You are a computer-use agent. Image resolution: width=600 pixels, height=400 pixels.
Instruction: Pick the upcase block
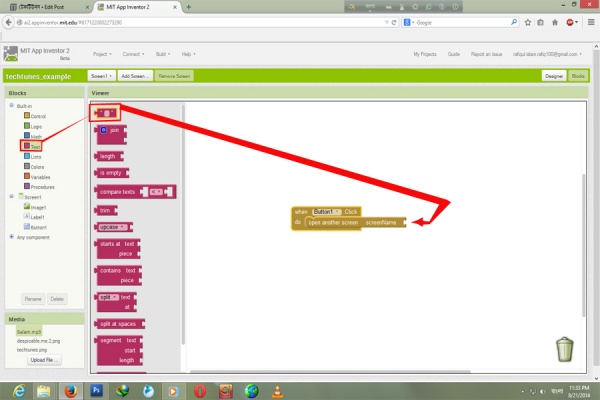(114, 227)
